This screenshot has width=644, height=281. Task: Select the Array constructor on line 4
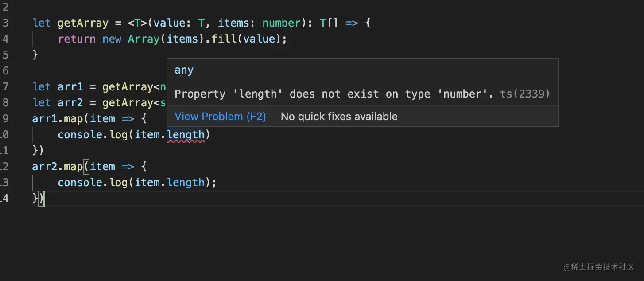[144, 39]
